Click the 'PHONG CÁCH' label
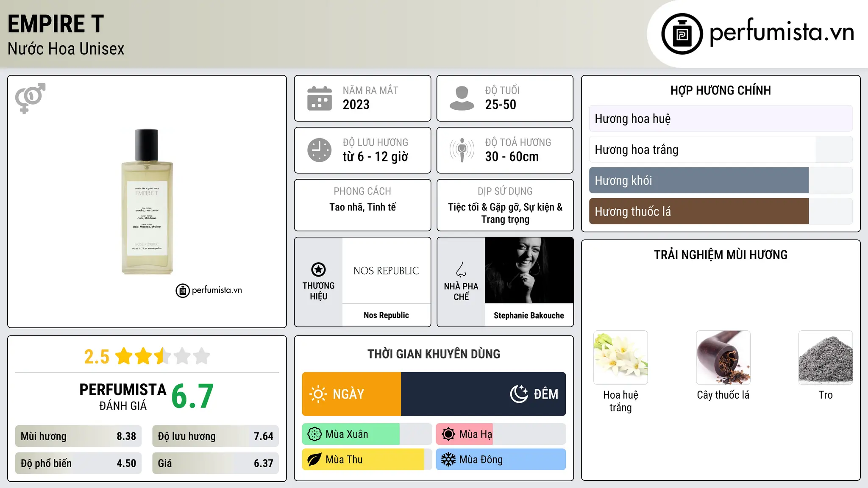The image size is (868, 488). tap(362, 191)
